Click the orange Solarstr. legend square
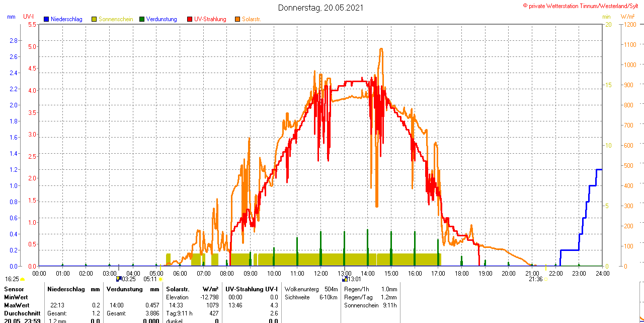This screenshot has width=644, height=323. (237, 19)
